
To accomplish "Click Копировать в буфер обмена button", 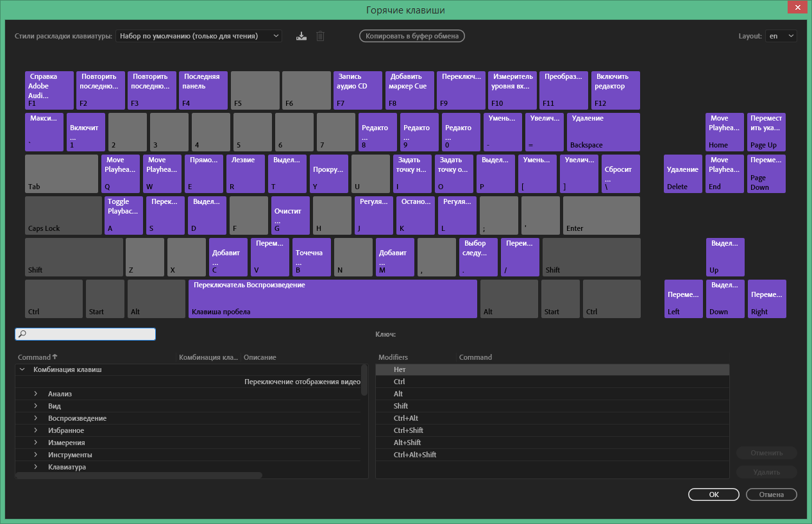I will click(x=412, y=36).
